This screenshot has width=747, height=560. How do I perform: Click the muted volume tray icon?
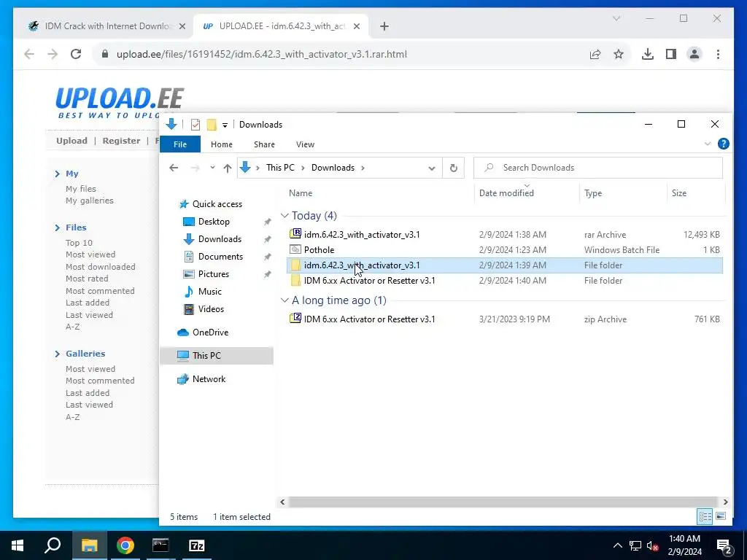click(x=652, y=545)
